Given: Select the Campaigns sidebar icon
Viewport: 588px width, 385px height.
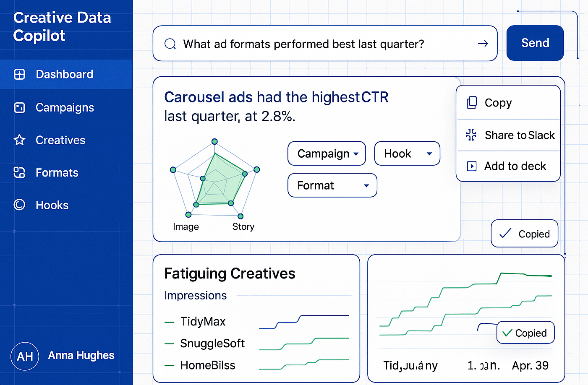Looking at the screenshot, I should tap(20, 107).
